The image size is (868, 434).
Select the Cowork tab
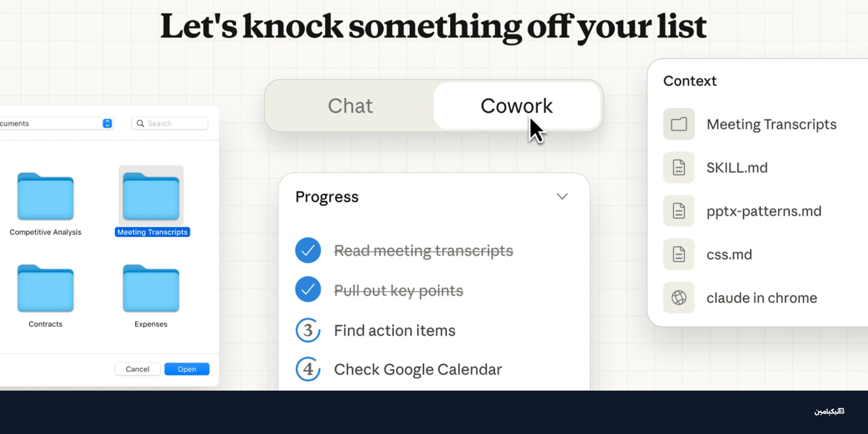(x=516, y=106)
